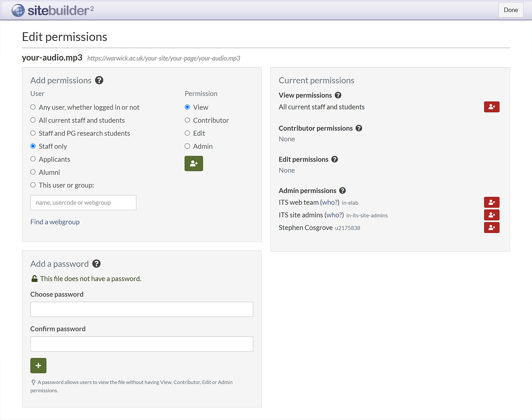The height and width of the screenshot is (420, 532).
Task: Select the Staff and PG research students option
Action: point(33,133)
